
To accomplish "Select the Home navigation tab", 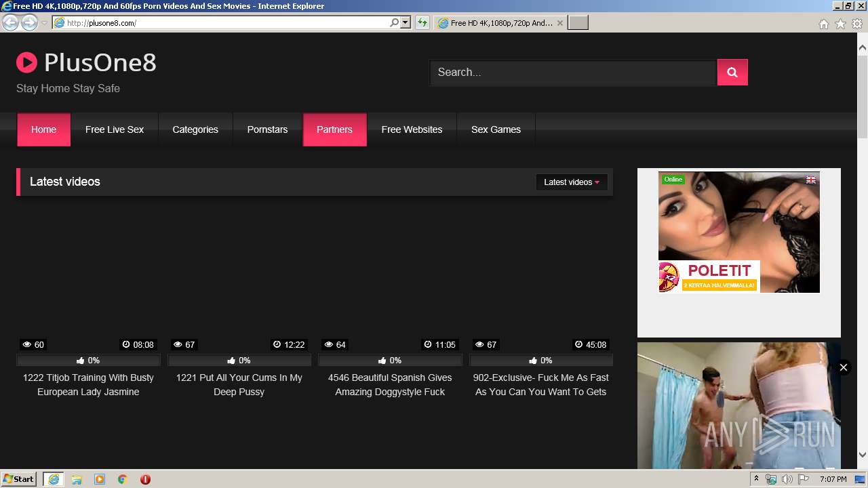I will (43, 129).
